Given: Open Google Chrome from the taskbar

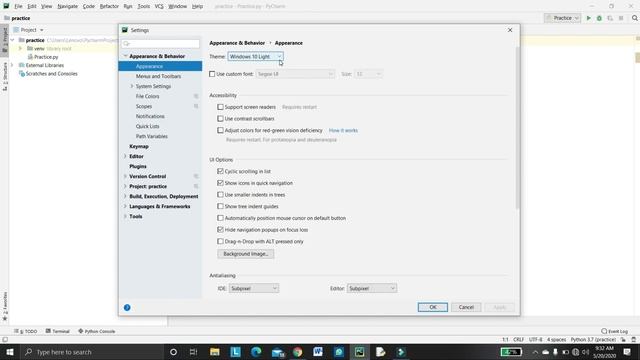Looking at the screenshot, I should 297,352.
